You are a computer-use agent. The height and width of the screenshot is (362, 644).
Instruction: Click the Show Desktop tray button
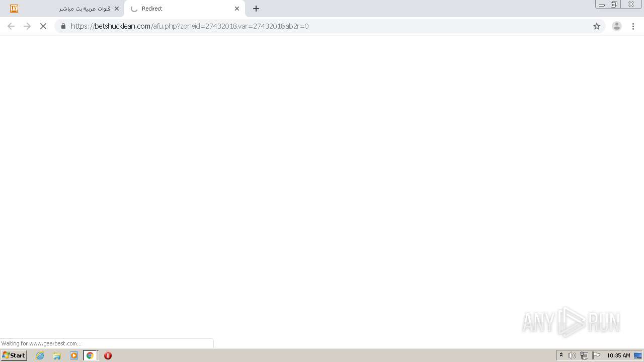point(638,355)
